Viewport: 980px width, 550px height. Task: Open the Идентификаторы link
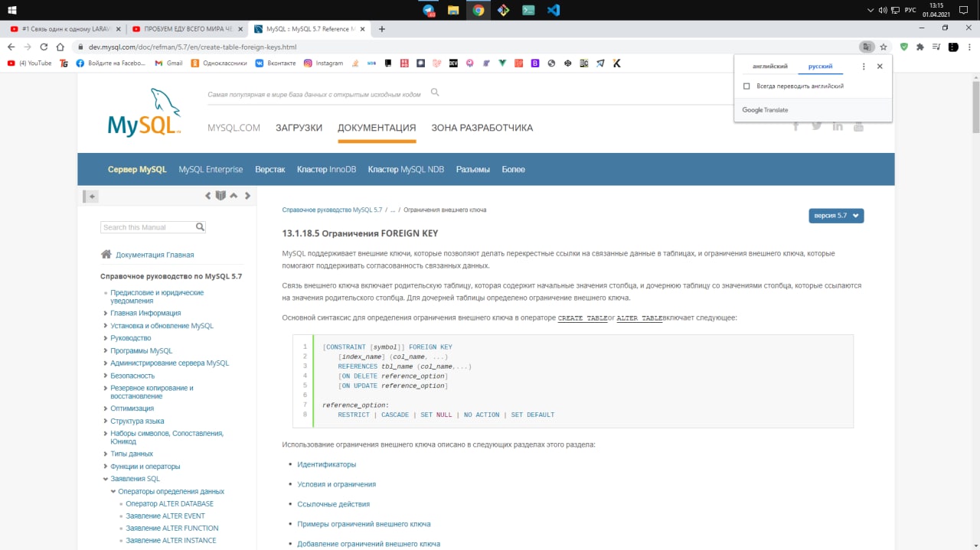(326, 464)
